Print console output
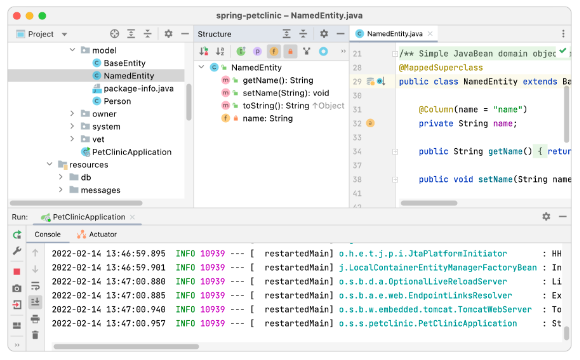Viewport: 580px width, 360px height. [x=35, y=319]
